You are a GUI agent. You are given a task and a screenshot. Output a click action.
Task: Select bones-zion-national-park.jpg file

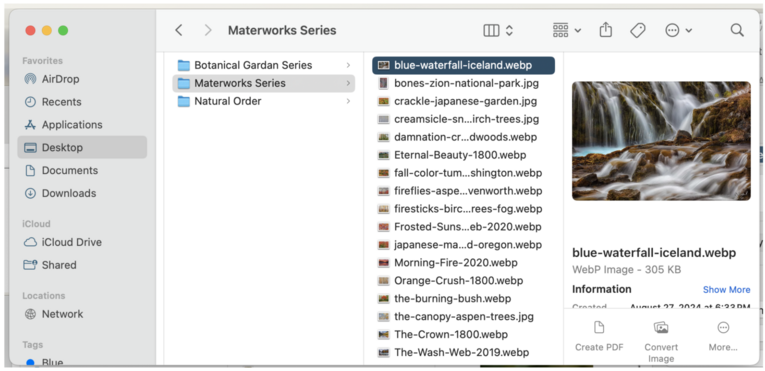pos(463,83)
